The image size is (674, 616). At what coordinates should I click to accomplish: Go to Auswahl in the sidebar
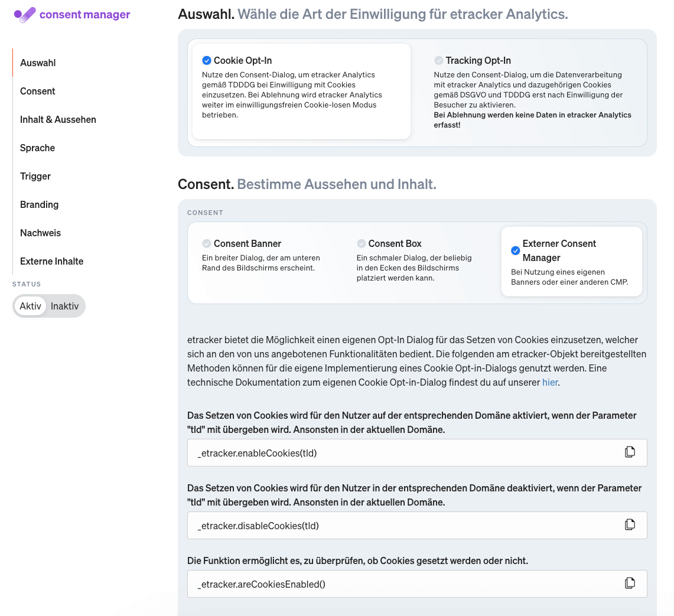click(38, 63)
